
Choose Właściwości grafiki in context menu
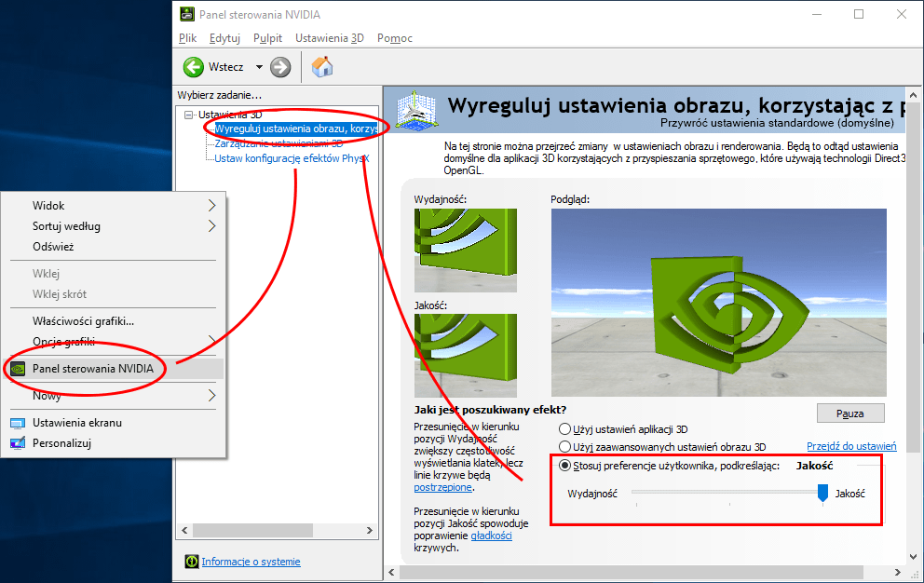[83, 321]
